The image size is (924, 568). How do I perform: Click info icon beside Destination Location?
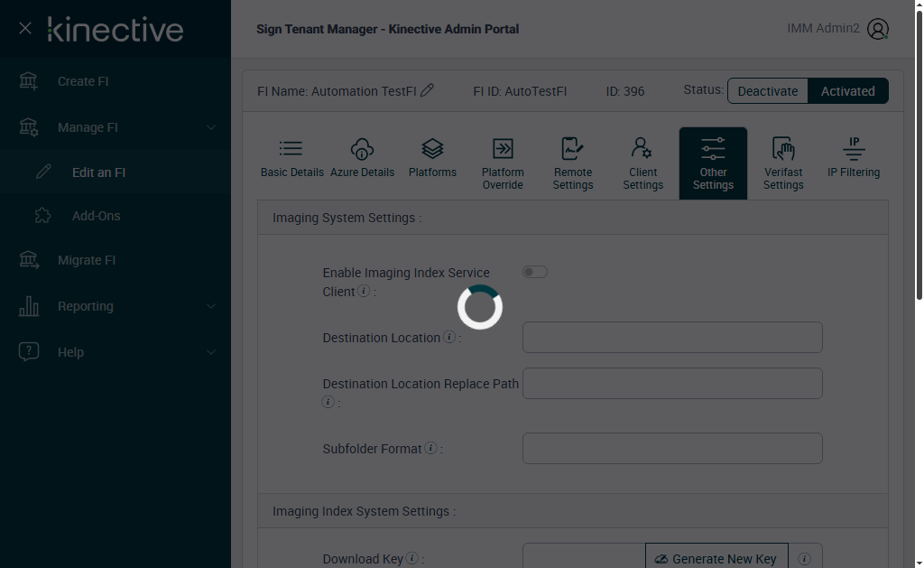449,337
